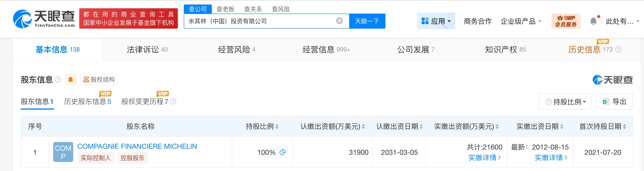Expand the 企业级产品 dropdown
The height and width of the screenshot is (171, 644).
click(521, 21)
